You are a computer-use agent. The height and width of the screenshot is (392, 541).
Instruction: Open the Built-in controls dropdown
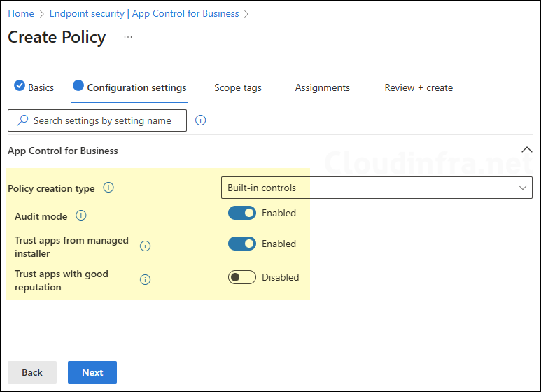point(377,188)
